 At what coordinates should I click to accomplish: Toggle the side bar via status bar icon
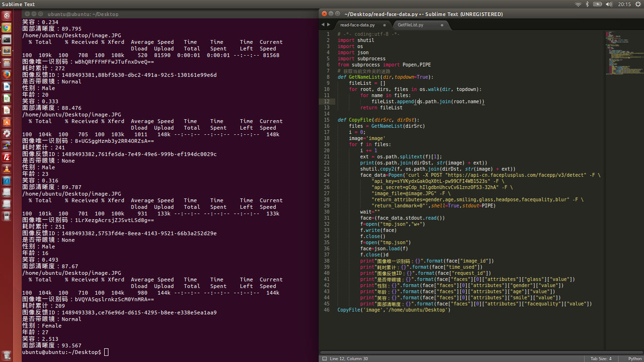pyautogui.click(x=324, y=359)
